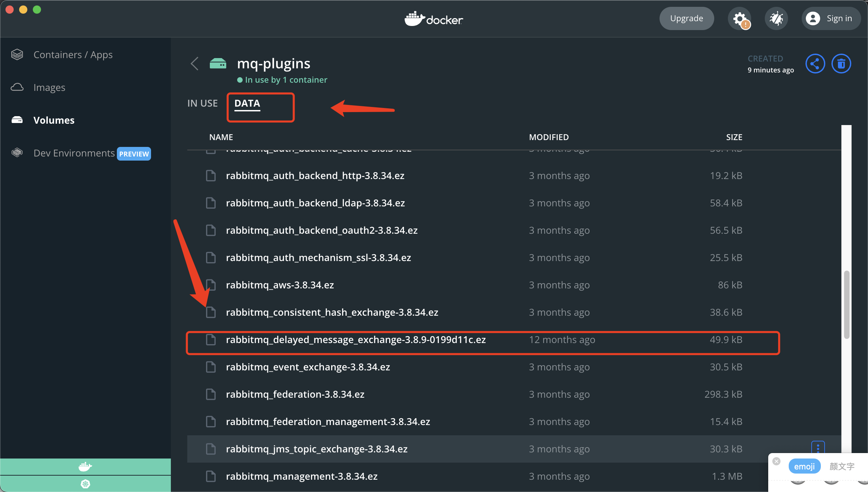The width and height of the screenshot is (868, 492).
Task: Click the Docker whale status icon bottom left
Action: 85,467
